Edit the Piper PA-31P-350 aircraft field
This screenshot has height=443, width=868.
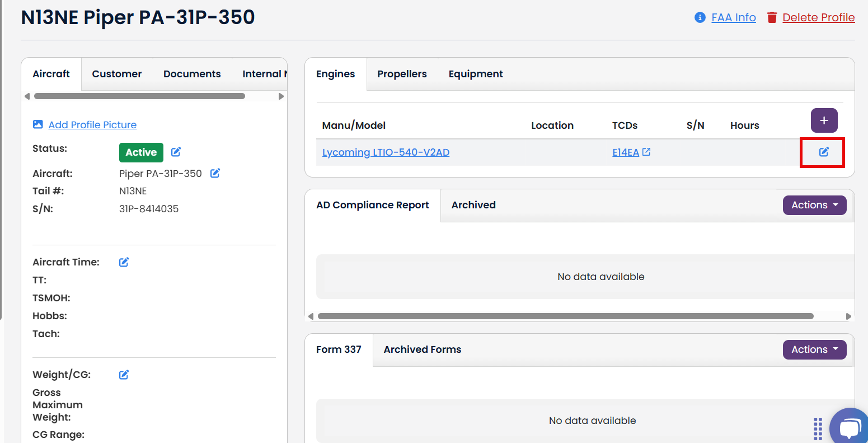[x=215, y=173]
